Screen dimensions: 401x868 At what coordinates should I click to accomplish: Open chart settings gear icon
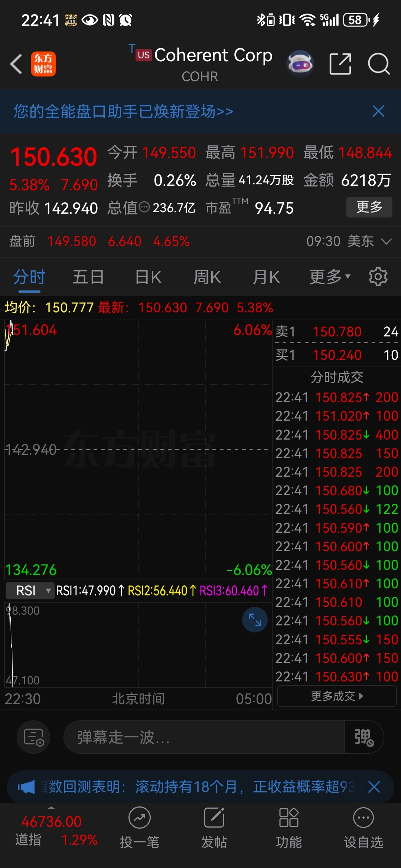(x=378, y=277)
